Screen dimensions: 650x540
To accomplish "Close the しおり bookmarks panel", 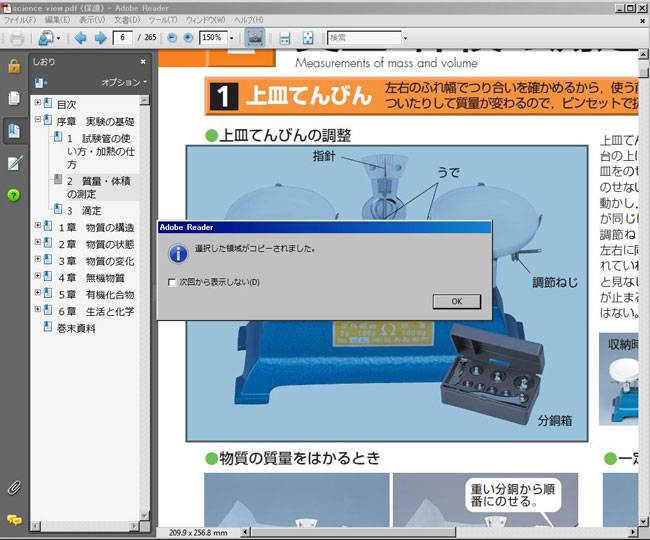I will coord(143,62).
